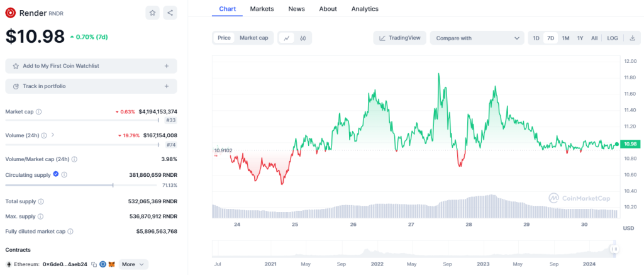The height and width of the screenshot is (275, 644).
Task: Switch to line chart view icon
Action: click(287, 38)
